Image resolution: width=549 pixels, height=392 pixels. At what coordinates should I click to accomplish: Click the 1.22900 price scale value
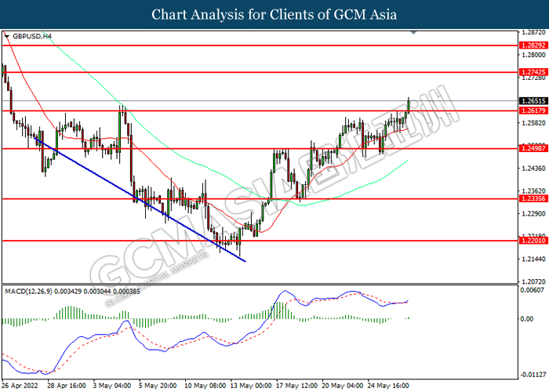(x=533, y=213)
